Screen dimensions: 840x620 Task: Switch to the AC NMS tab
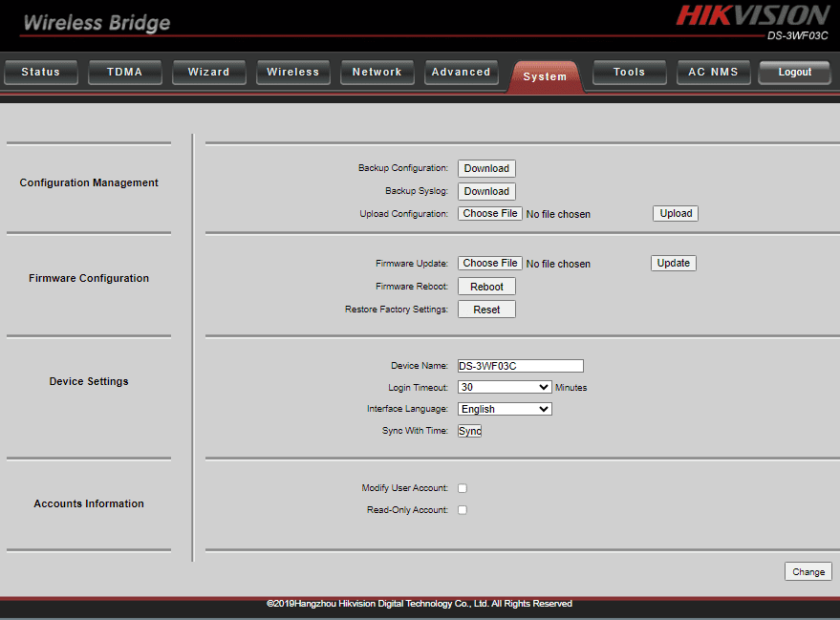[x=713, y=73]
